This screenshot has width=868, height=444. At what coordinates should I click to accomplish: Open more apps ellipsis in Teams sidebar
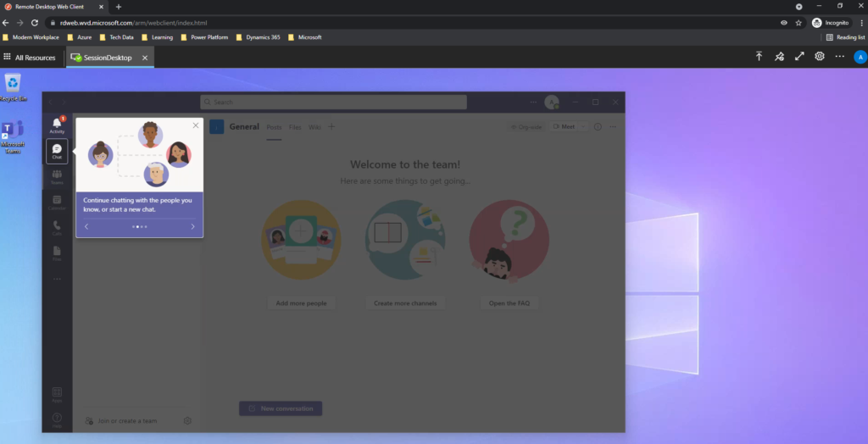[x=57, y=279]
